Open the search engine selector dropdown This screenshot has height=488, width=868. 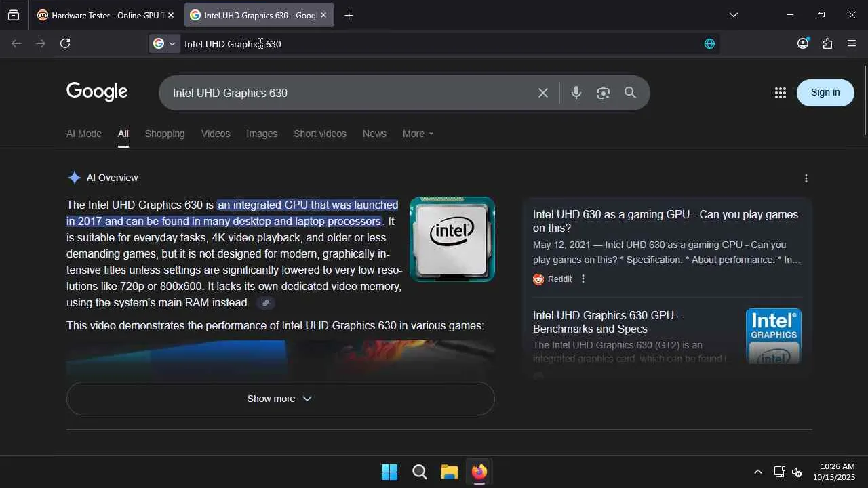[164, 43]
